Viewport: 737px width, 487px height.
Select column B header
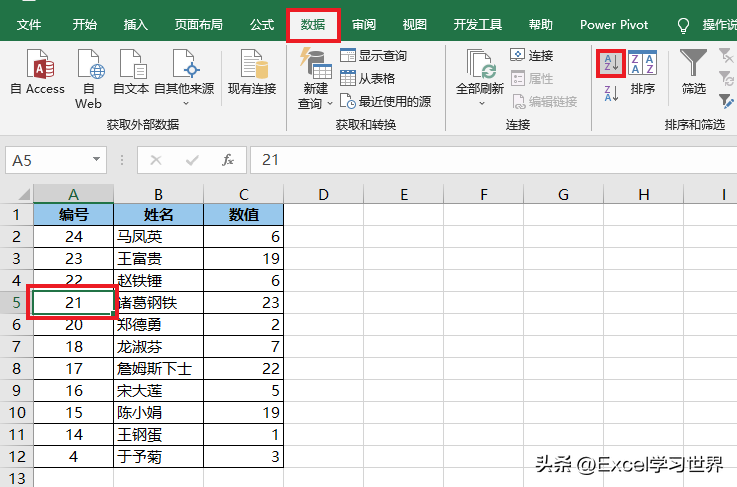click(158, 194)
